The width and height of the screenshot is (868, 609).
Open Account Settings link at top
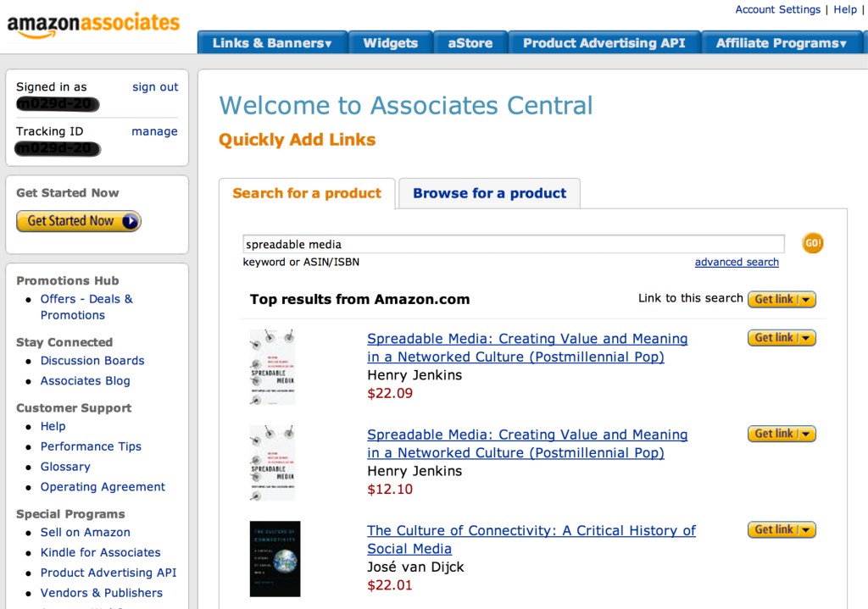coord(777,9)
